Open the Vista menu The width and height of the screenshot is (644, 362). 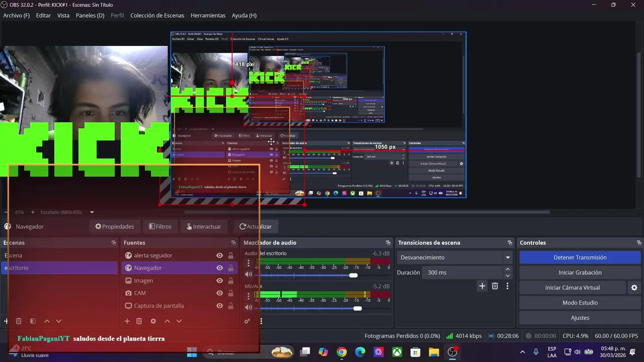[63, 16]
